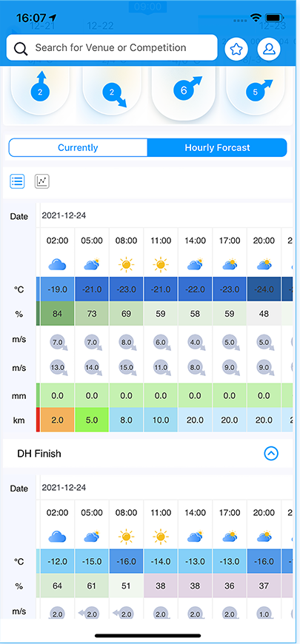Click the 7.0 wind arrow at 02:00
The width and height of the screenshot is (300, 644).
58,343
